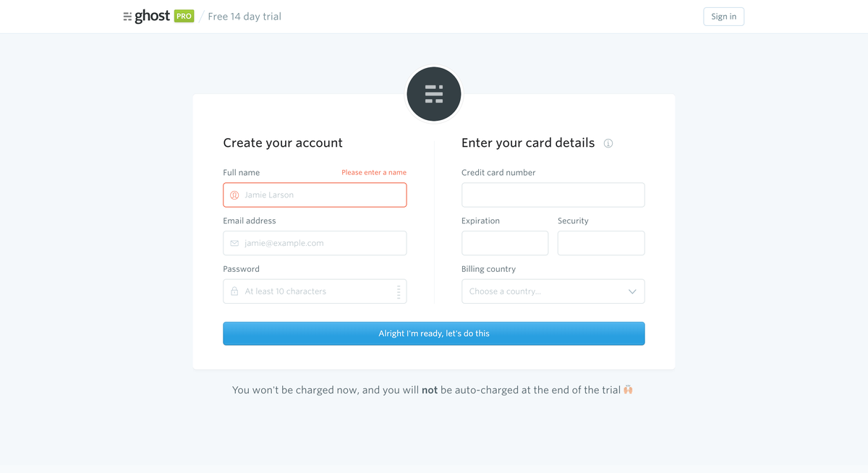This screenshot has width=868, height=473.
Task: Focus the Full name input field
Action: click(x=315, y=195)
